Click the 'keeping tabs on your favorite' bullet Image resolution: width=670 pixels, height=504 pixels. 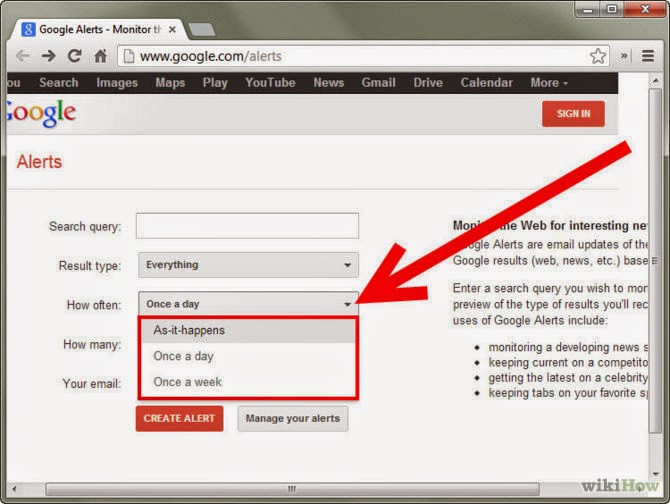(568, 393)
